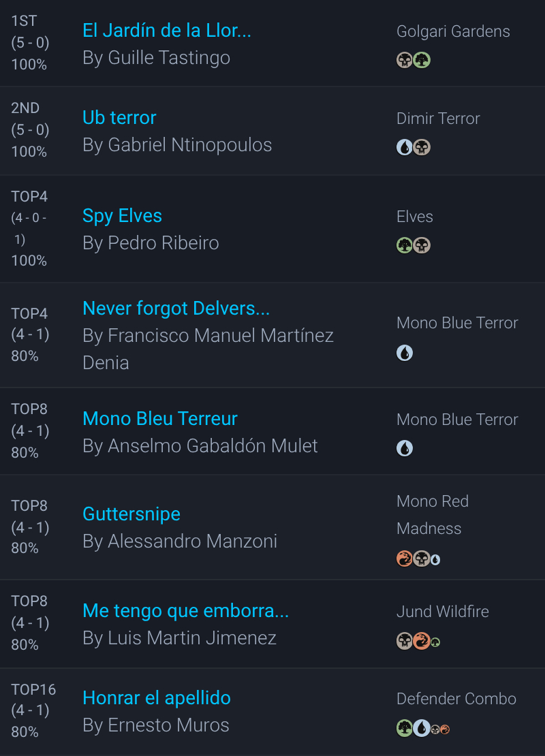
Task: Click the red mana icon under Jund Wildfire
Action: (422, 641)
